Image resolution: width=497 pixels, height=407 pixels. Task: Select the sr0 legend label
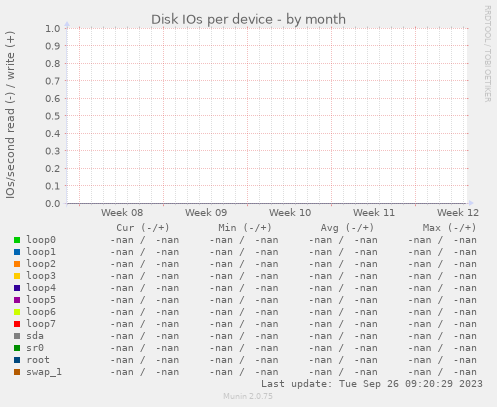pos(35,348)
